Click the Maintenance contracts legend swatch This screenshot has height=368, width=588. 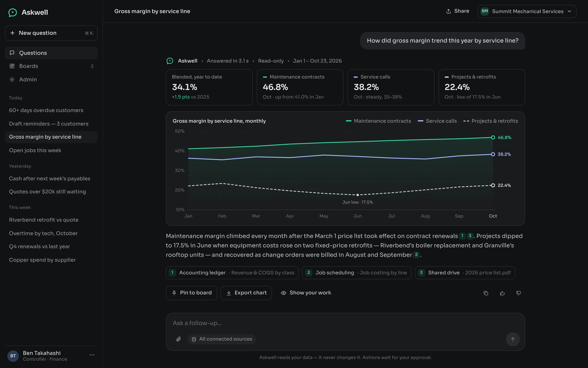point(349,121)
